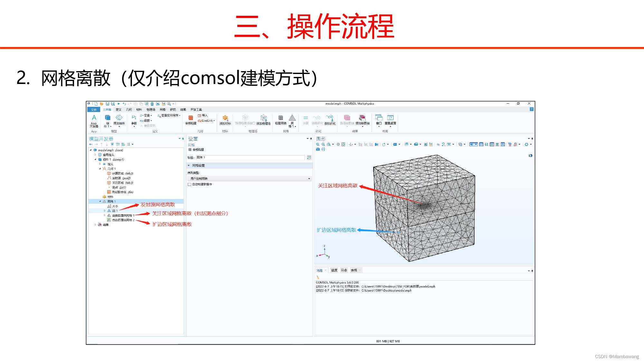The image size is (644, 362).
Task: Click zoom in icon in graphics toolbar
Action: tap(318, 144)
